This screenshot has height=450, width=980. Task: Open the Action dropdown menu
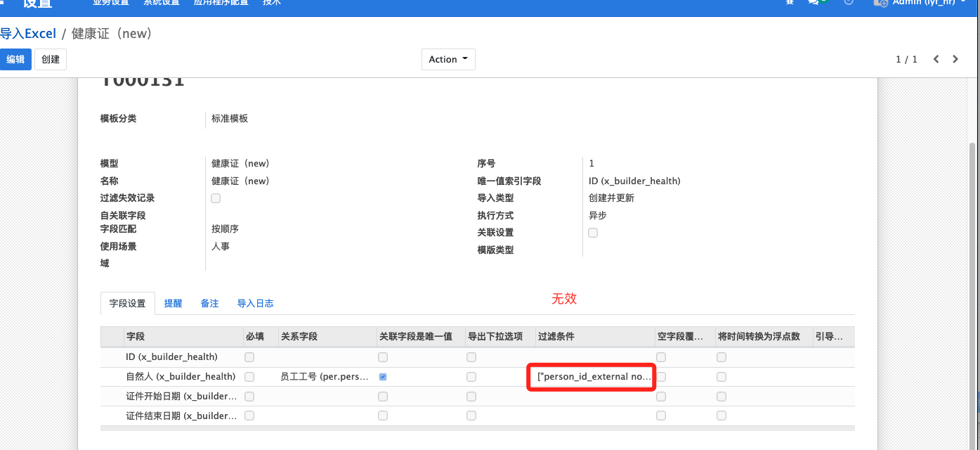point(448,60)
